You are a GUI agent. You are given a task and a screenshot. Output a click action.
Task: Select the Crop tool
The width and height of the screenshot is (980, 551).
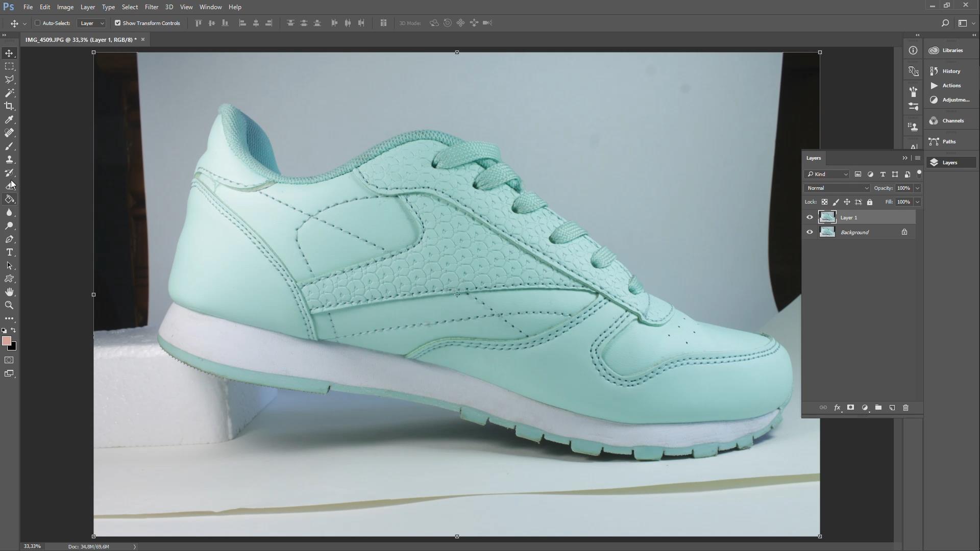(x=9, y=106)
